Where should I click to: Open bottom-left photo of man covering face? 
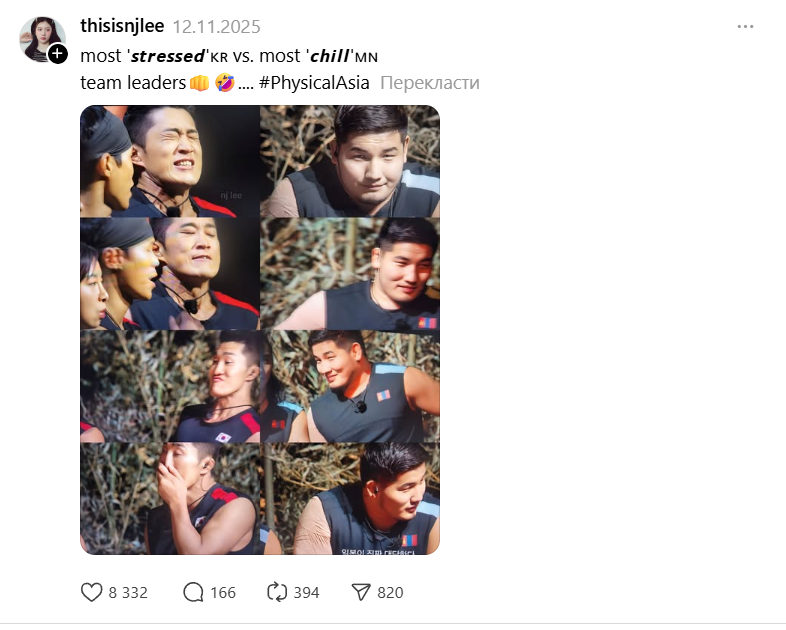(170, 499)
